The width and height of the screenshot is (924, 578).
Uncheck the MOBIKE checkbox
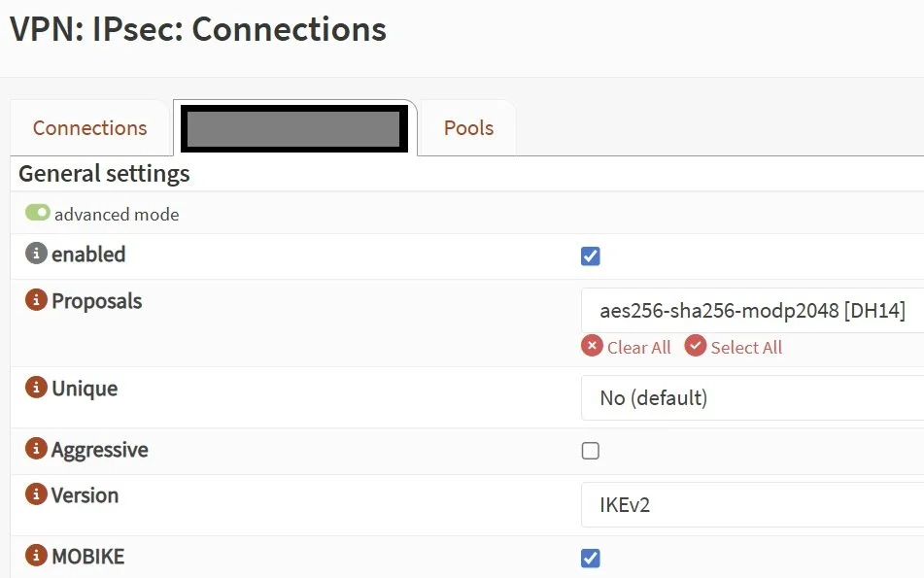[591, 558]
